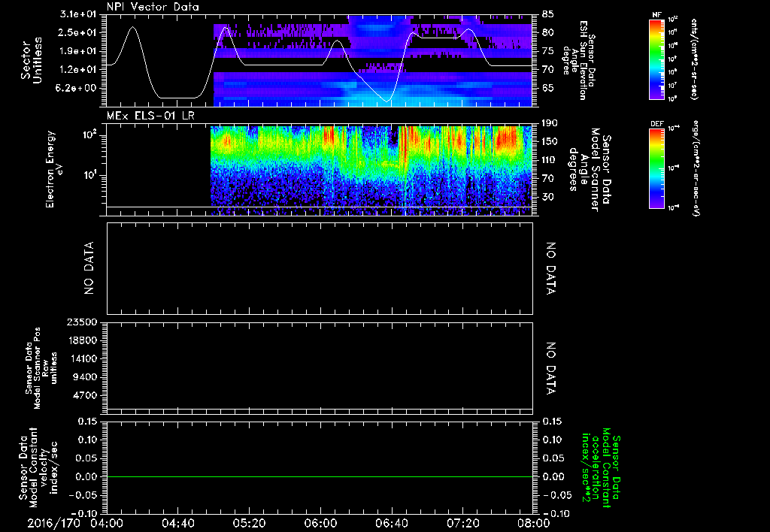Click the Sector Unitless axis label

click(x=32, y=60)
